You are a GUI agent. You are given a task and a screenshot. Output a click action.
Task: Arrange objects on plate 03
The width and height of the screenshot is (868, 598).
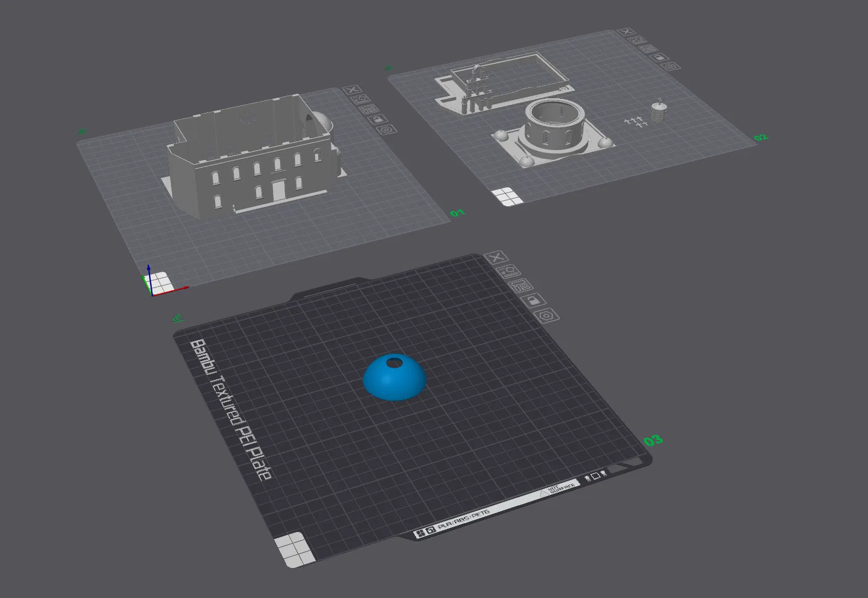point(521,285)
